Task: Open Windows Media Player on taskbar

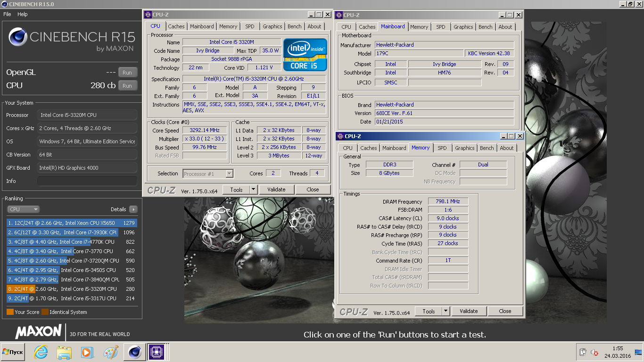Action: [x=87, y=352]
